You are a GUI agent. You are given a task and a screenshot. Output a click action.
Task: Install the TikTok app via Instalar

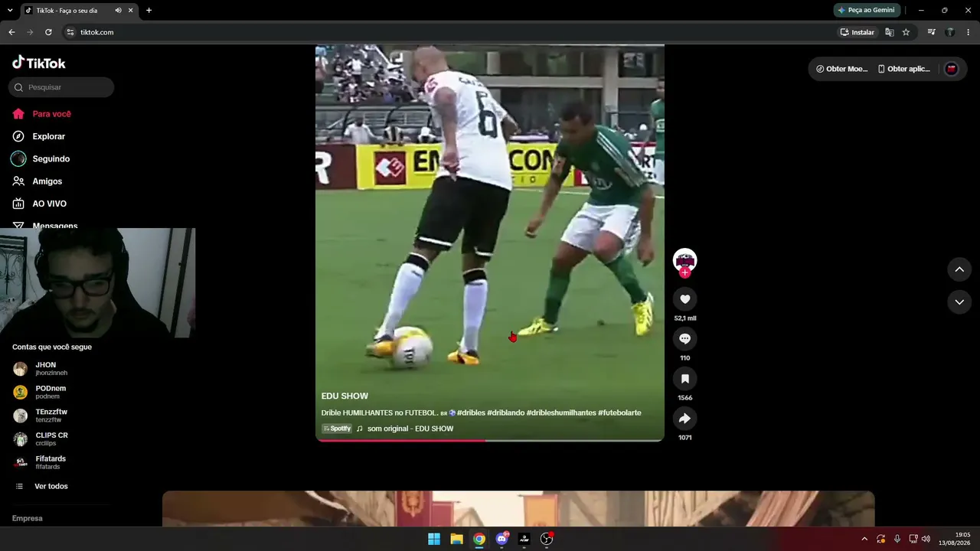coord(857,32)
